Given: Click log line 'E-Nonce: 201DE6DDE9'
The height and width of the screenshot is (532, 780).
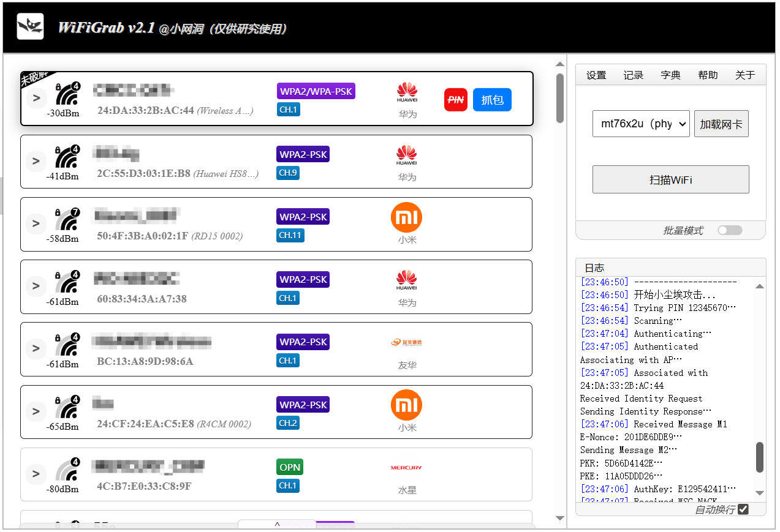Looking at the screenshot, I should coord(631,437).
